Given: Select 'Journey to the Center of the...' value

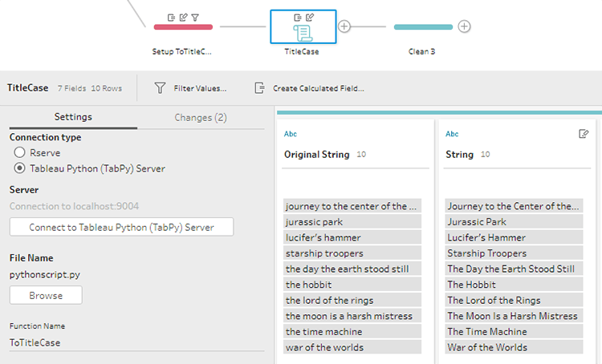Looking at the screenshot, I should click(514, 206).
